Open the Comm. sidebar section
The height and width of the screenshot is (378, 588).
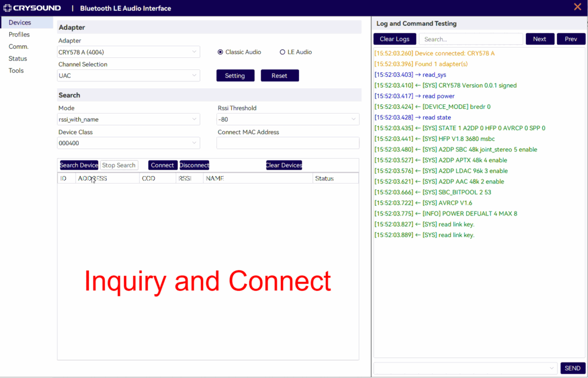click(18, 47)
